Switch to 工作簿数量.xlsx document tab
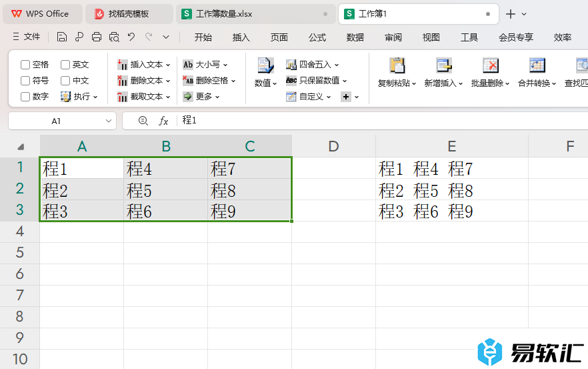 click(256, 14)
